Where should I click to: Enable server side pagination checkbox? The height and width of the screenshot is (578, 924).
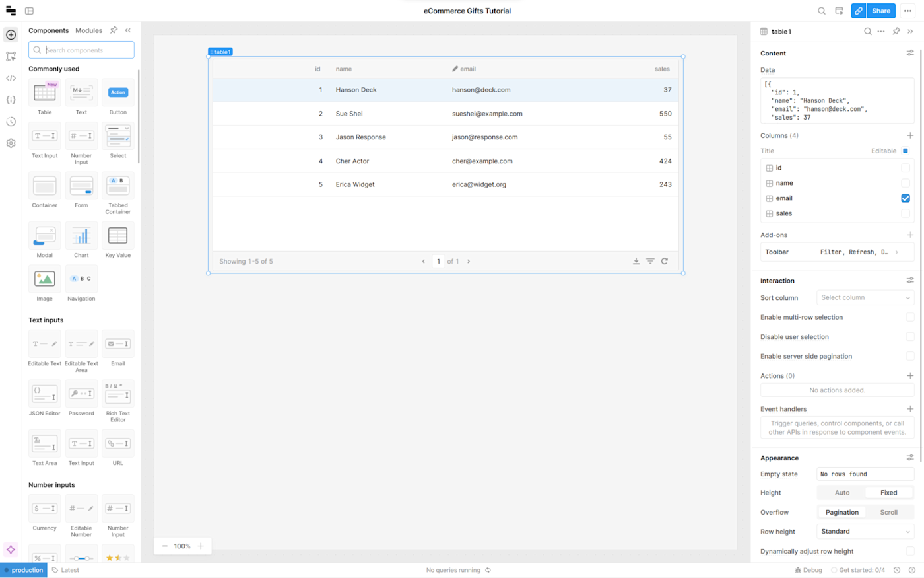point(910,356)
